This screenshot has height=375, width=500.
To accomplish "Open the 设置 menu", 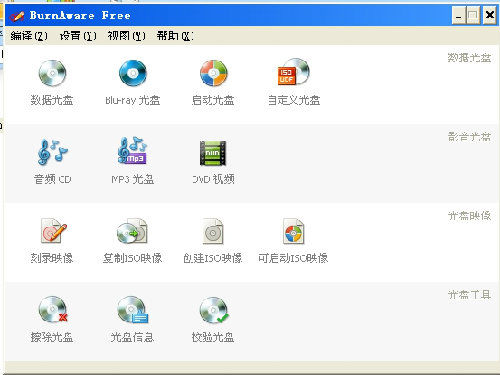I will coord(78,36).
